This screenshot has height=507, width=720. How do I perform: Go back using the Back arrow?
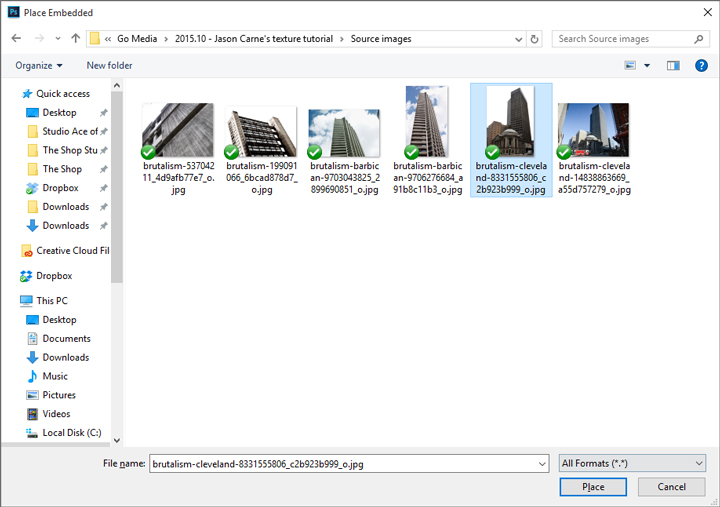coord(17,39)
